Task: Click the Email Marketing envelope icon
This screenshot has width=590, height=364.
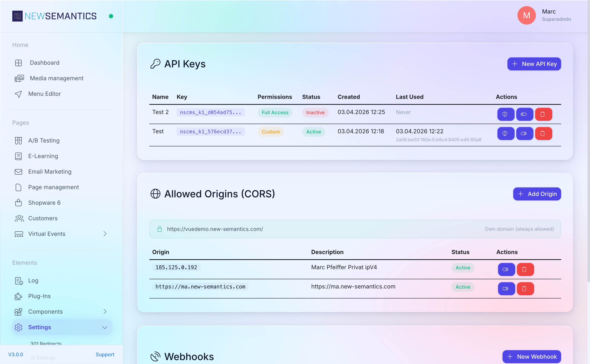Action: [x=18, y=172]
